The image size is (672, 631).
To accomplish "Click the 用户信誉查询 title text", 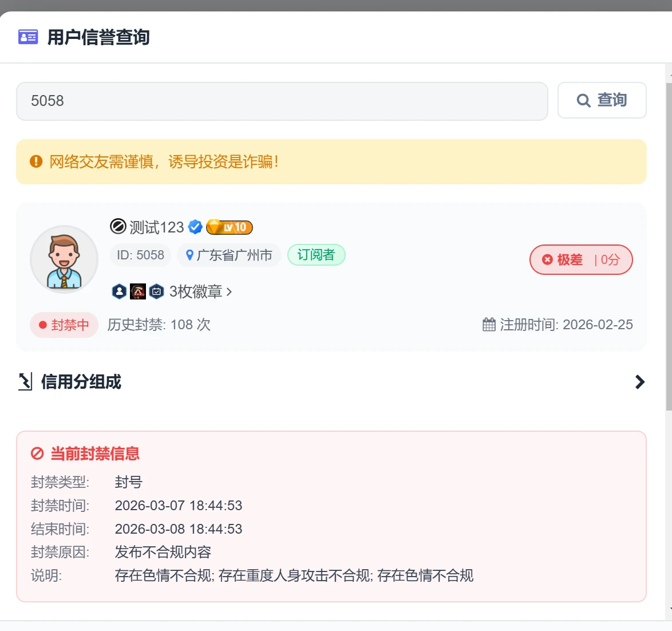I will click(98, 37).
